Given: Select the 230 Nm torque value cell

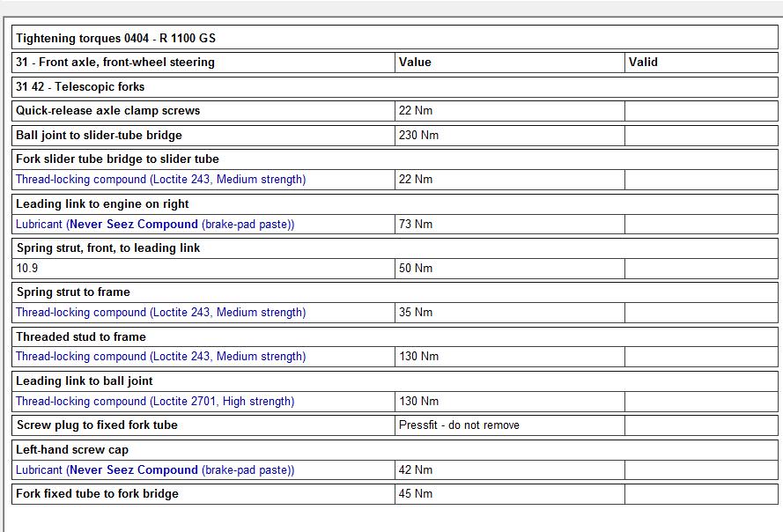Looking at the screenshot, I should coord(418,136).
